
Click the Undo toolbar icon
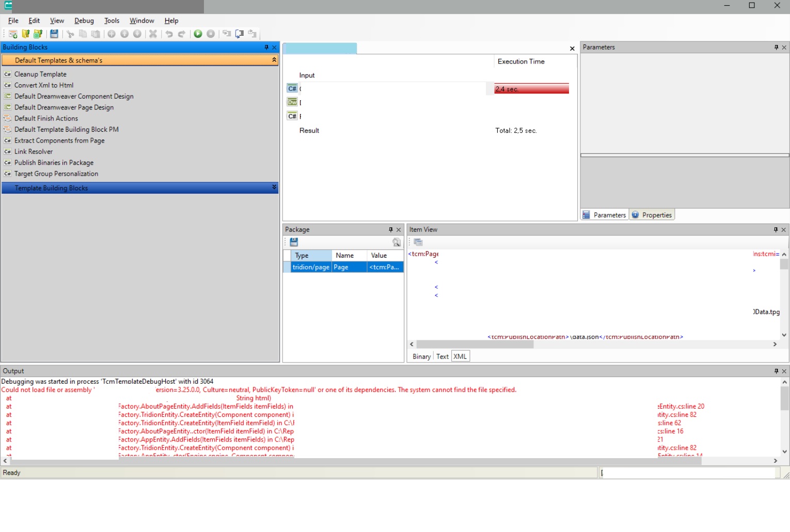click(169, 34)
